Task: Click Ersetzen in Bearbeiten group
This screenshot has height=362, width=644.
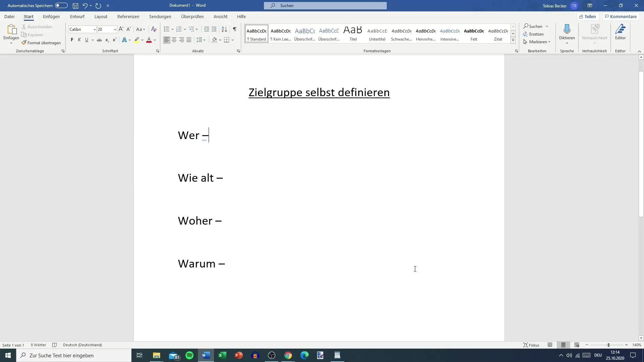Action: tap(533, 34)
